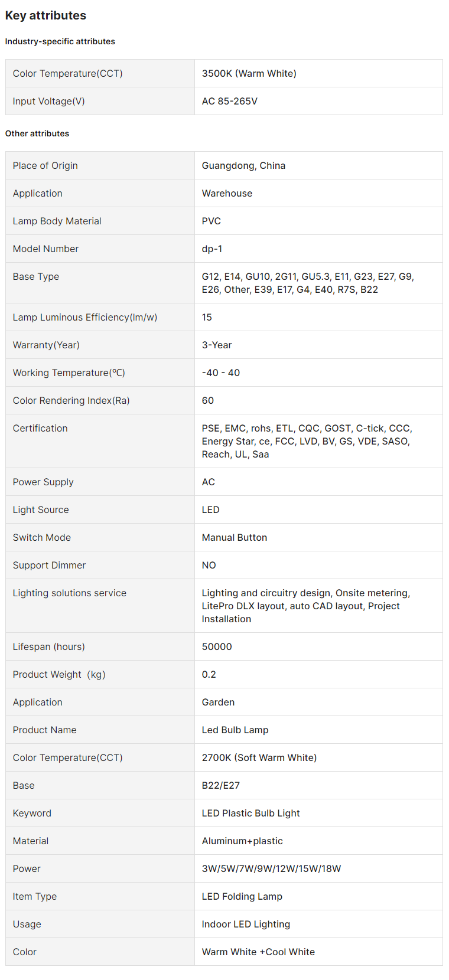Click the Key attributes heading

(x=45, y=15)
